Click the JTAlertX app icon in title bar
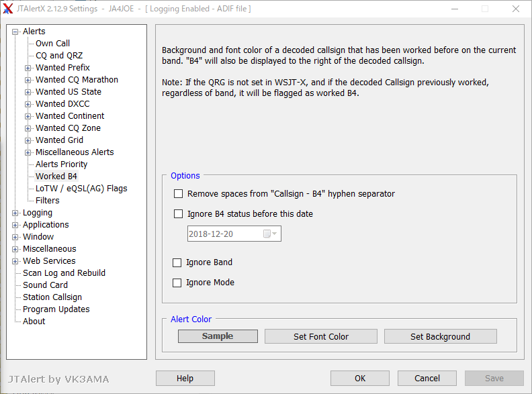Viewport: 532px width, 394px height. point(8,9)
